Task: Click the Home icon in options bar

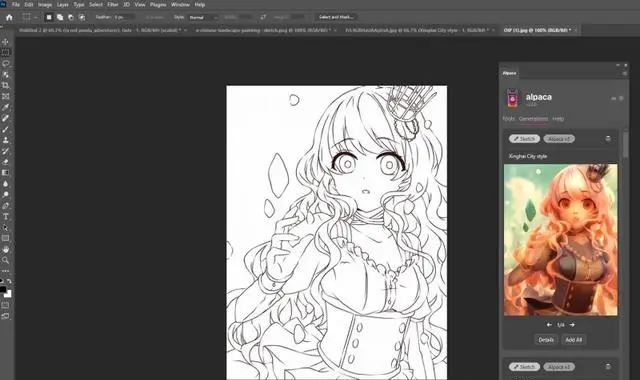Action: pyautogui.click(x=9, y=17)
